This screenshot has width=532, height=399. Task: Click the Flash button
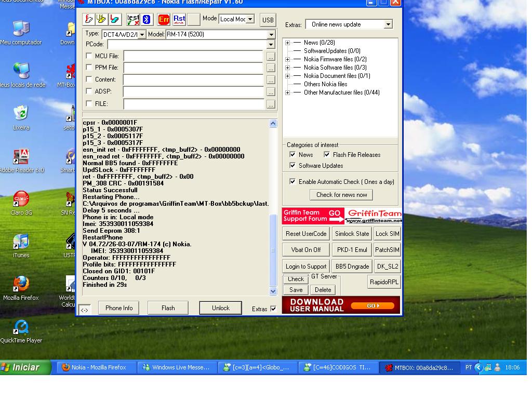(168, 308)
